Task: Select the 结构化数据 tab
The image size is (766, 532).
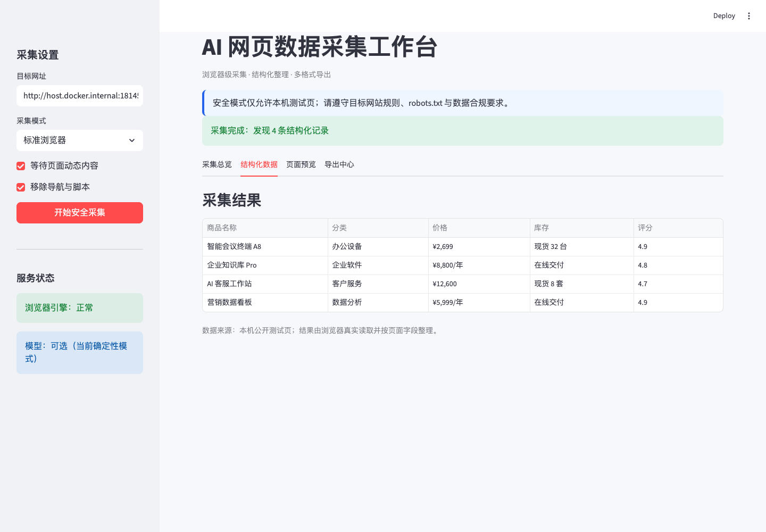Action: [x=259, y=164]
